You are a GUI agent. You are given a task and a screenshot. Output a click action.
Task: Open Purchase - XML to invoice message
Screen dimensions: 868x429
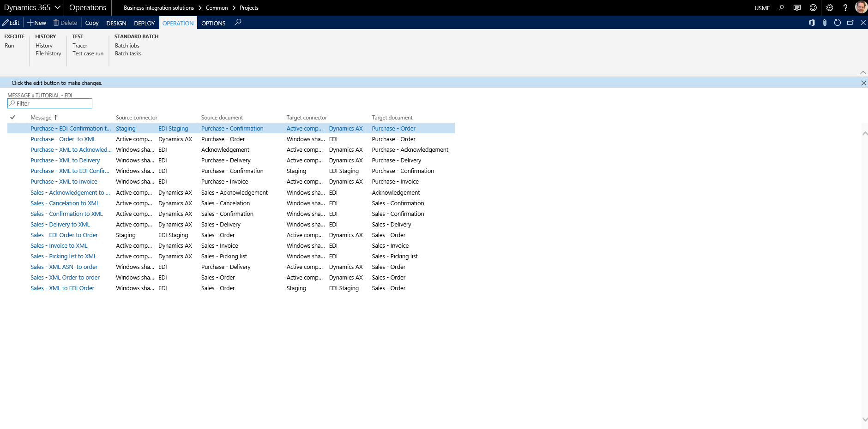pos(64,182)
